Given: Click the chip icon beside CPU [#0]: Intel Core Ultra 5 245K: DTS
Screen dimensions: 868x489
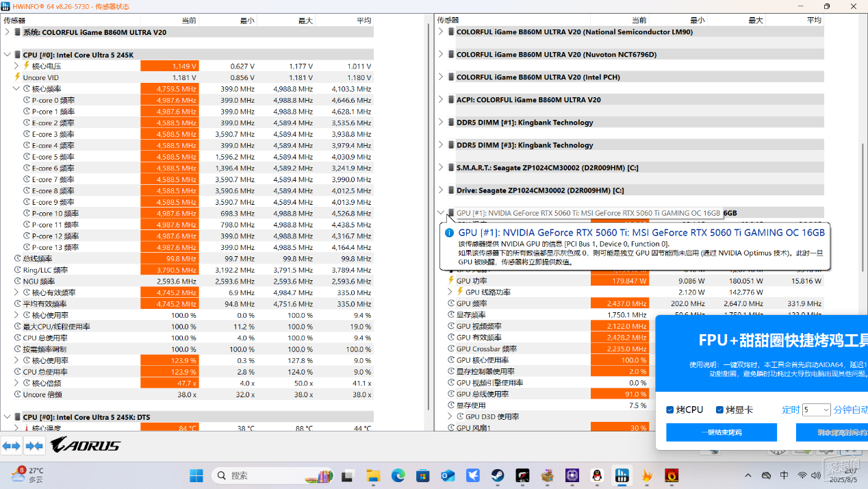Looking at the screenshot, I should [17, 417].
